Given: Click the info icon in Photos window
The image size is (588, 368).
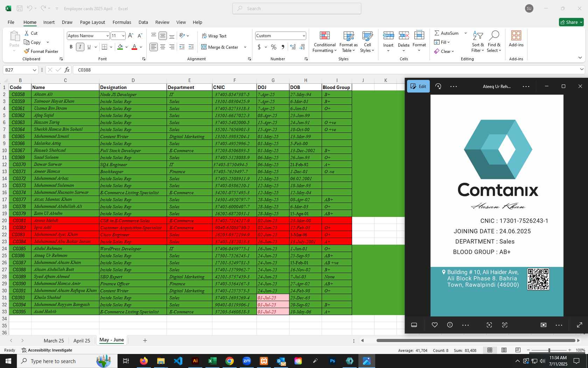Looking at the screenshot, I should [x=450, y=325].
